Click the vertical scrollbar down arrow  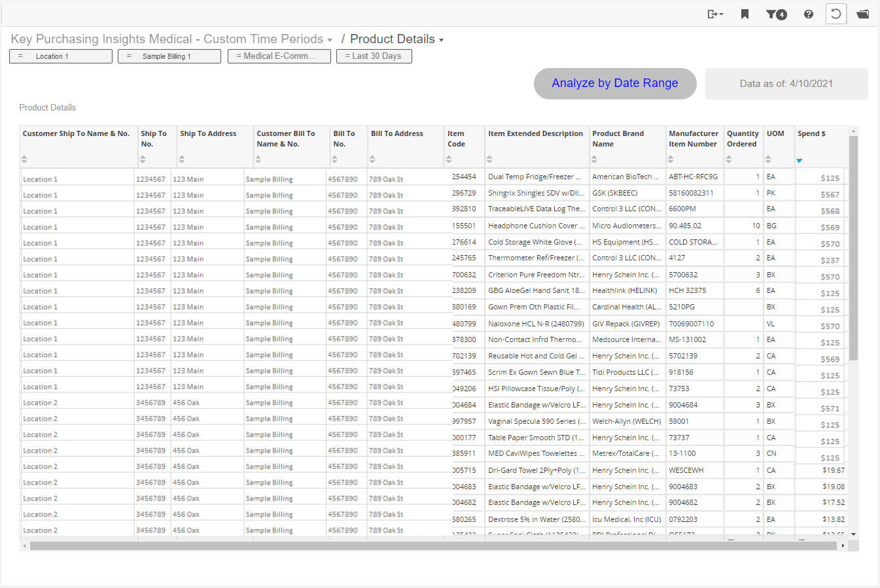pos(853,534)
